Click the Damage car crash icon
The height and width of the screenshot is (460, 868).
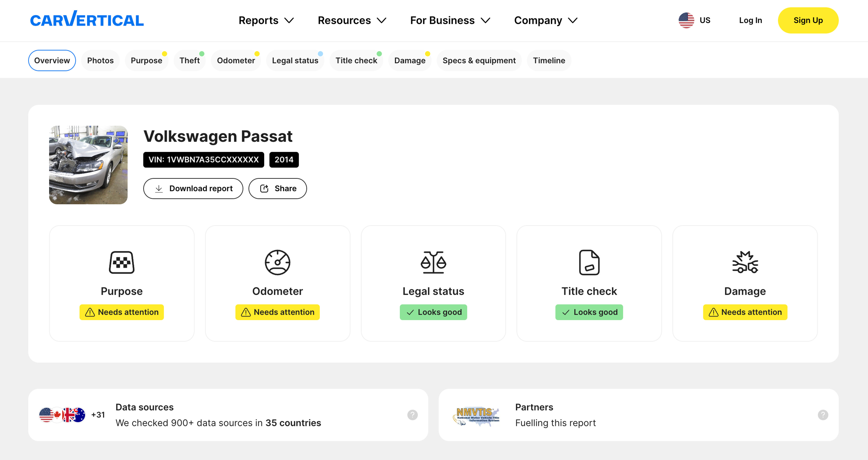[745, 262]
